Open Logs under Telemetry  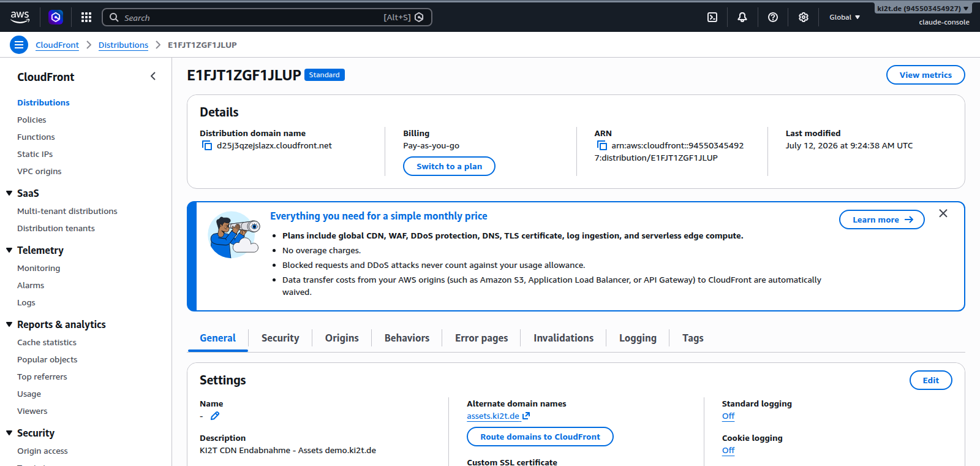point(26,302)
